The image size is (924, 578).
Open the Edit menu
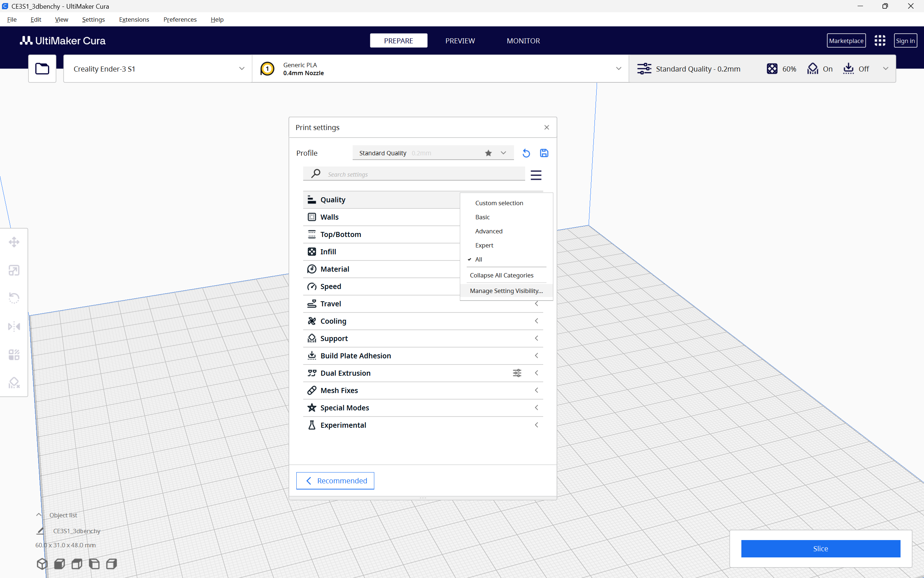[x=36, y=20]
